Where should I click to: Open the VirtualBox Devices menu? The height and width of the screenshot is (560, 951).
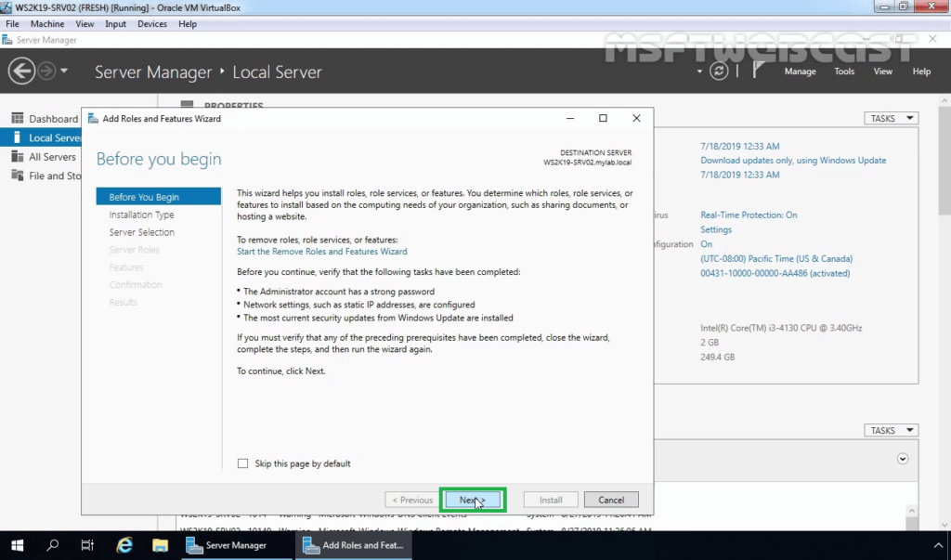pos(151,24)
